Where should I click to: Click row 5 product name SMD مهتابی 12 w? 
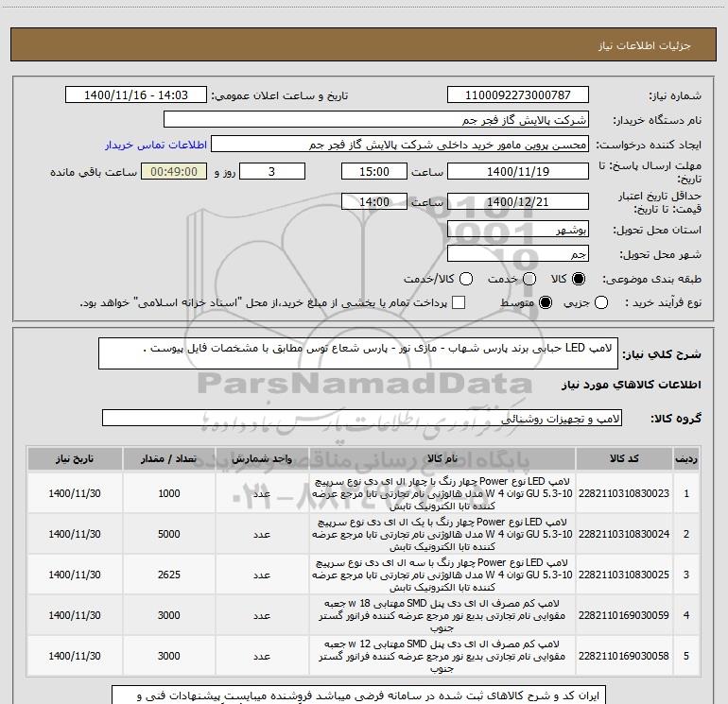pyautogui.click(x=442, y=656)
